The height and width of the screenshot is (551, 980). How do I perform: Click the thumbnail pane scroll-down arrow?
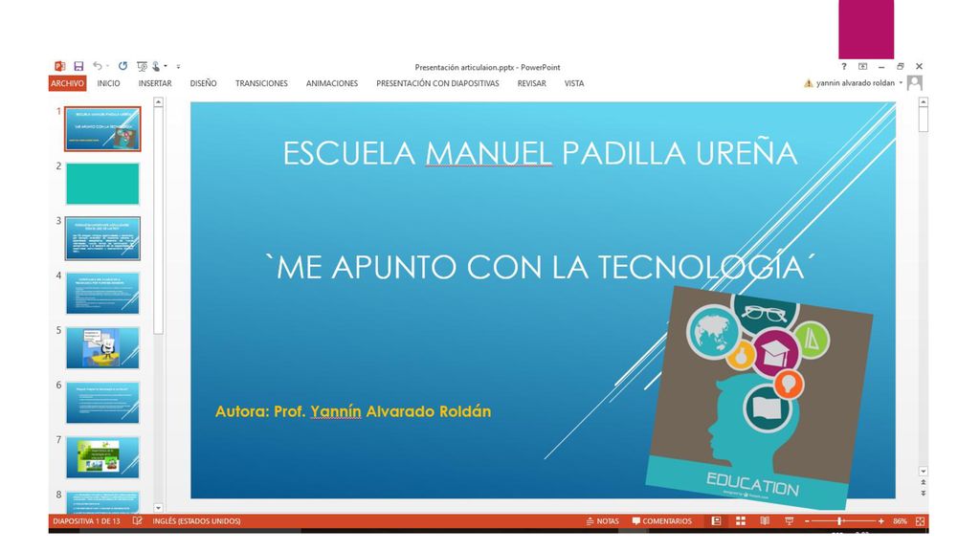[x=158, y=508]
